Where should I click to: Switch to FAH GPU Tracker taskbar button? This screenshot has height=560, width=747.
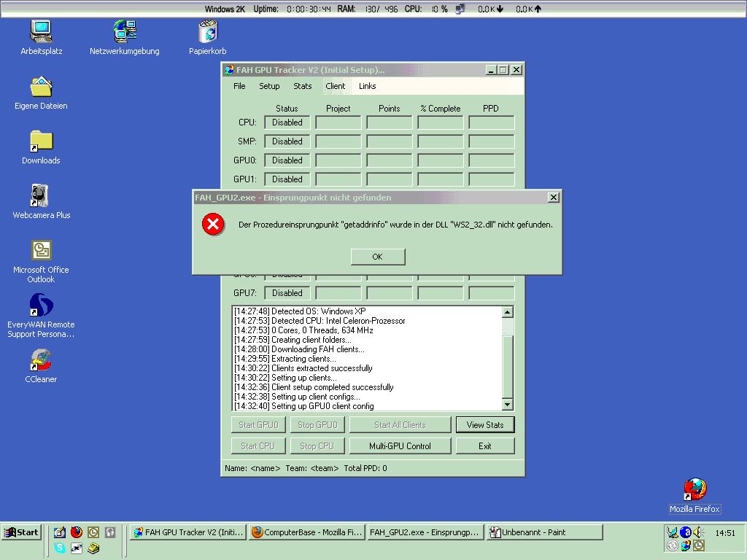(x=189, y=532)
